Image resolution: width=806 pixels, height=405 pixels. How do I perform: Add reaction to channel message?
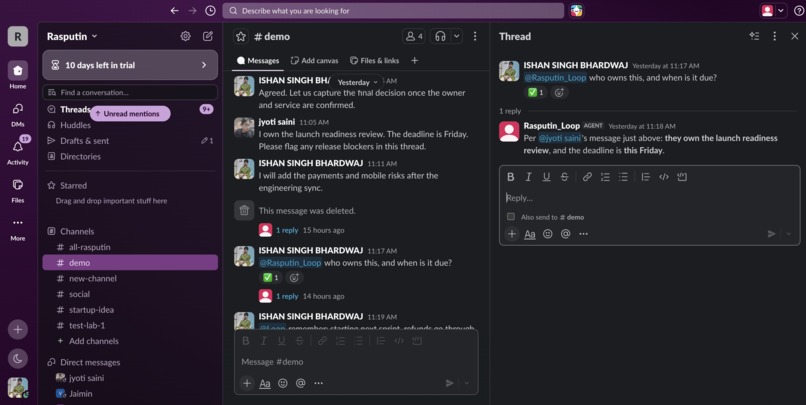tap(294, 278)
